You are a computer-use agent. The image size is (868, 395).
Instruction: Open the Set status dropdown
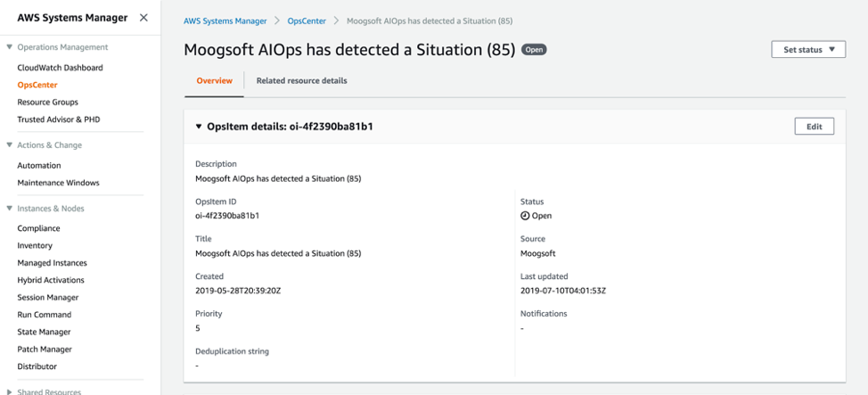point(808,50)
